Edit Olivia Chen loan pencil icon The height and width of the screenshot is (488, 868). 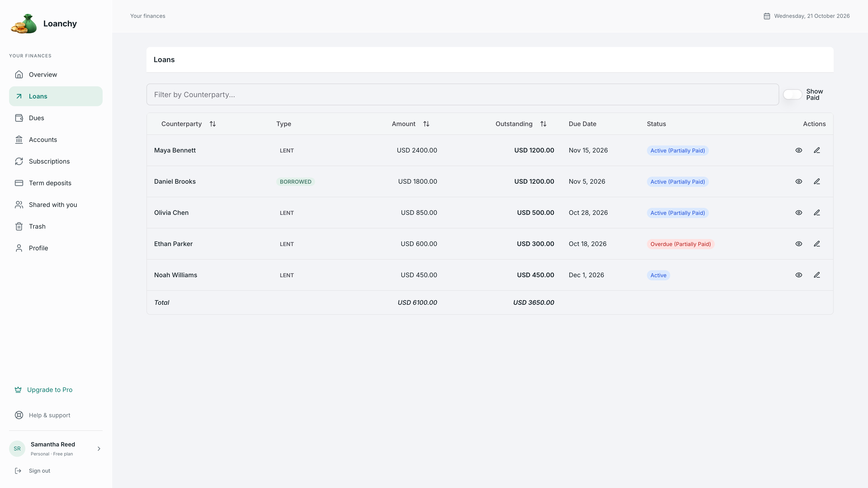tap(817, 213)
